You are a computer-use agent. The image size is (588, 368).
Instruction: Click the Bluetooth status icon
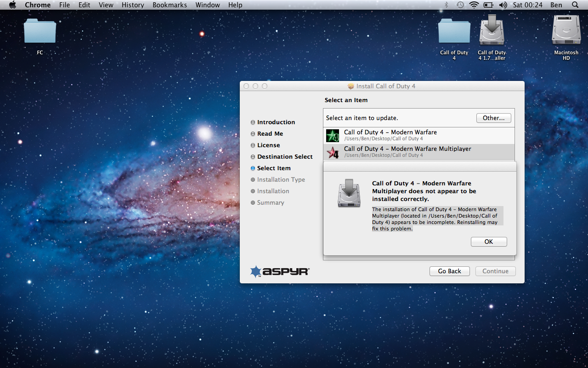[446, 5]
